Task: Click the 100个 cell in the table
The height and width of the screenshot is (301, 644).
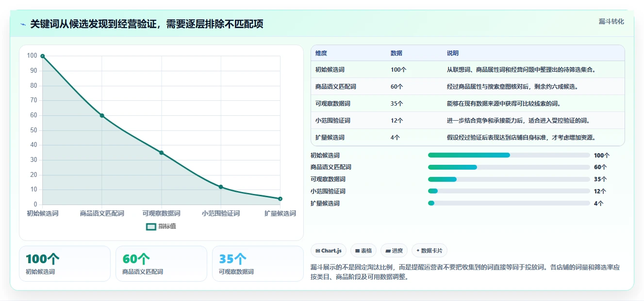Action: point(398,70)
